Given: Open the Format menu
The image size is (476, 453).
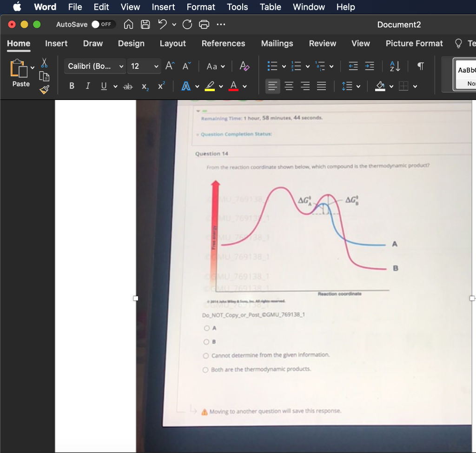Looking at the screenshot, I should coord(201,7).
